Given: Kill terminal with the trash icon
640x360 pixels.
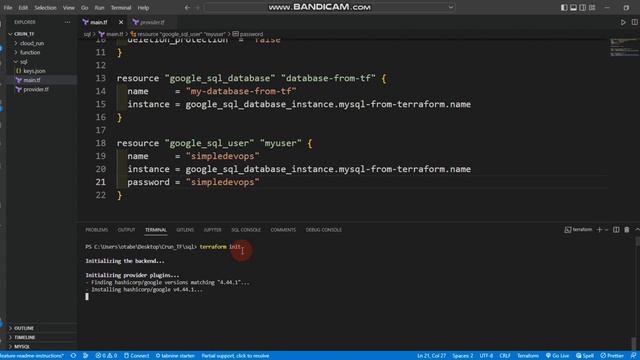Looking at the screenshot, I should 627,229.
